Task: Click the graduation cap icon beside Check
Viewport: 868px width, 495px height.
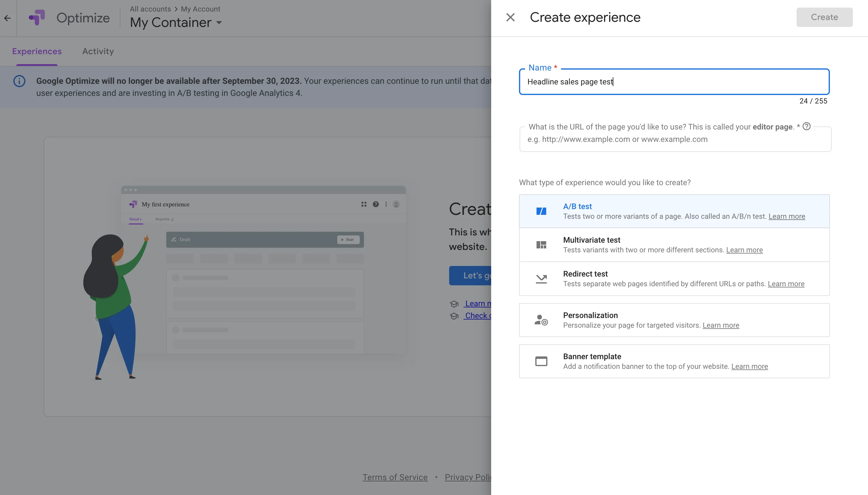Action: tap(454, 316)
